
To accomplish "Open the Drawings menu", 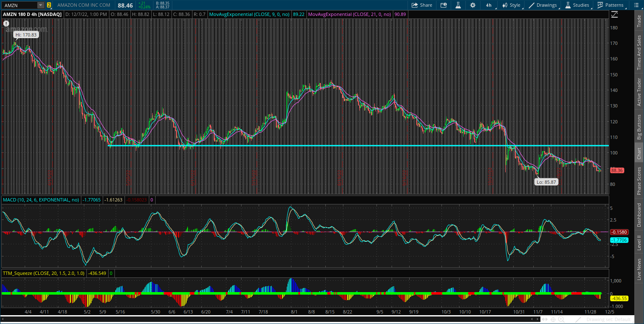I will point(543,5).
